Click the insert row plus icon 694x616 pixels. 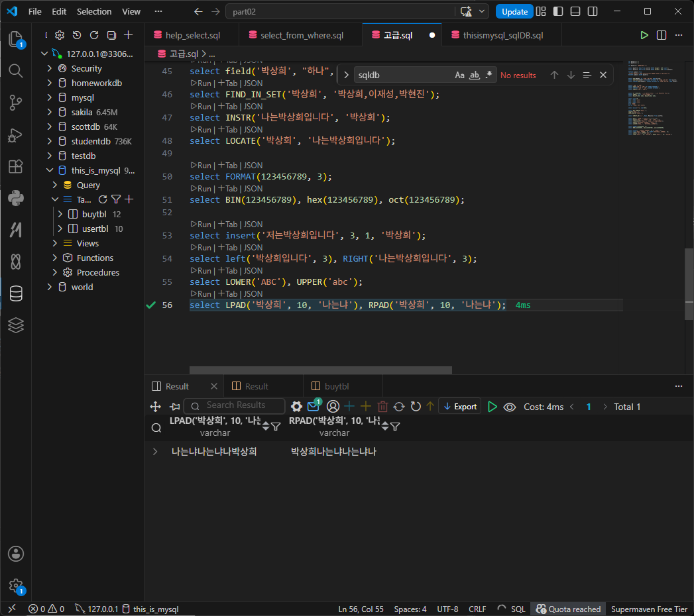[349, 407]
